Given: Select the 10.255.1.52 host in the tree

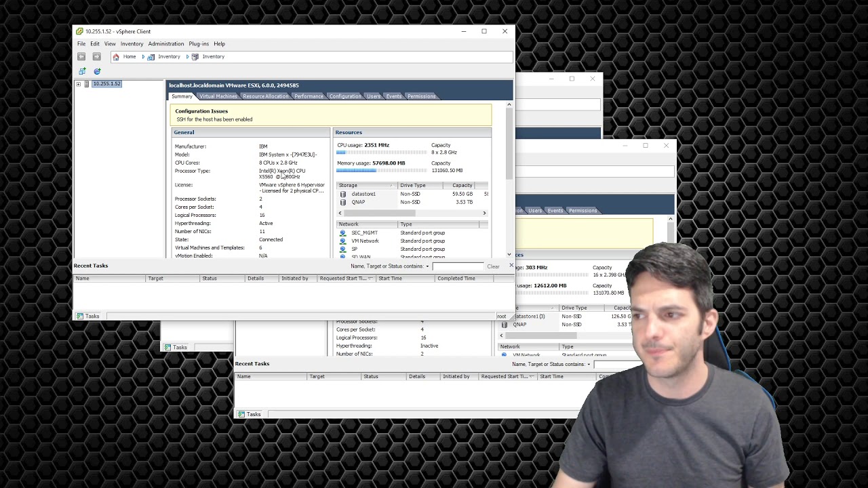Looking at the screenshot, I should point(106,84).
